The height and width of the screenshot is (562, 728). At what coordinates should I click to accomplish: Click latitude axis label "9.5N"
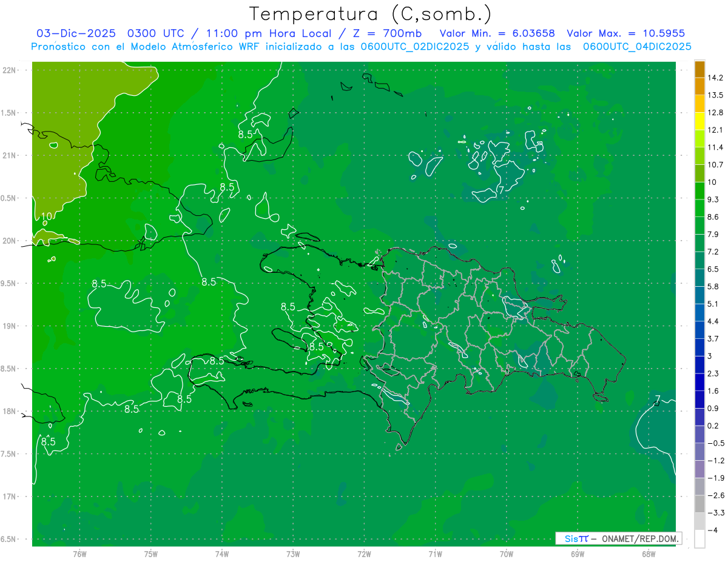coord(8,284)
